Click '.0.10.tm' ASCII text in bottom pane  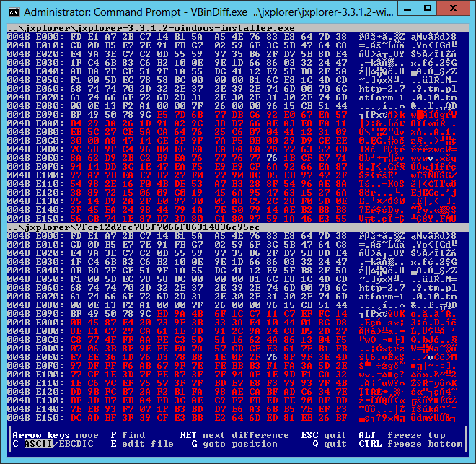[x=433, y=297]
